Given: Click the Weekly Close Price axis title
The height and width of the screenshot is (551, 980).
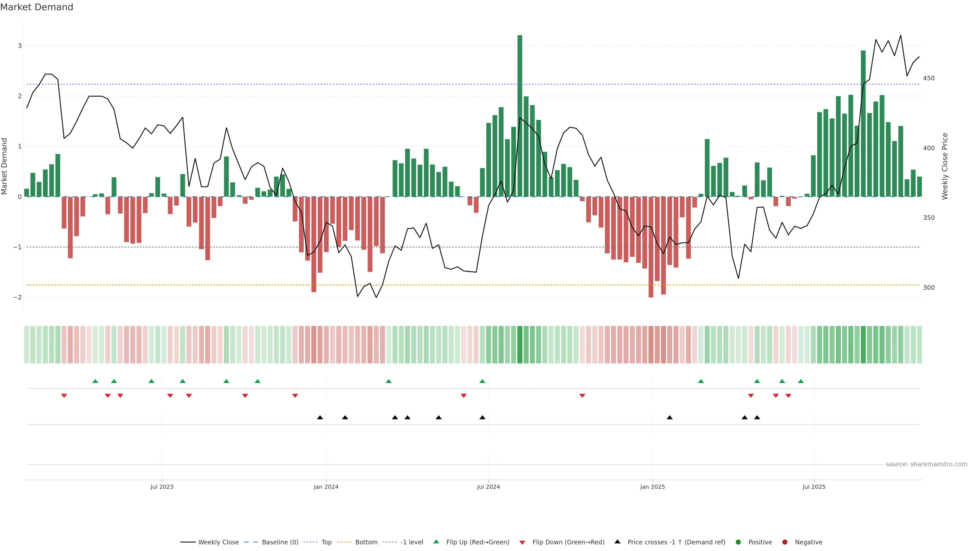Looking at the screenshot, I should point(945,166).
